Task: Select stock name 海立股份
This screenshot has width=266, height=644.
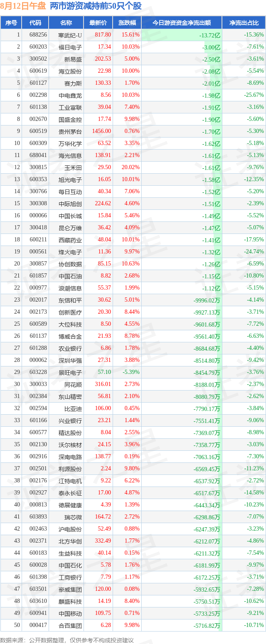Action: tap(70, 71)
